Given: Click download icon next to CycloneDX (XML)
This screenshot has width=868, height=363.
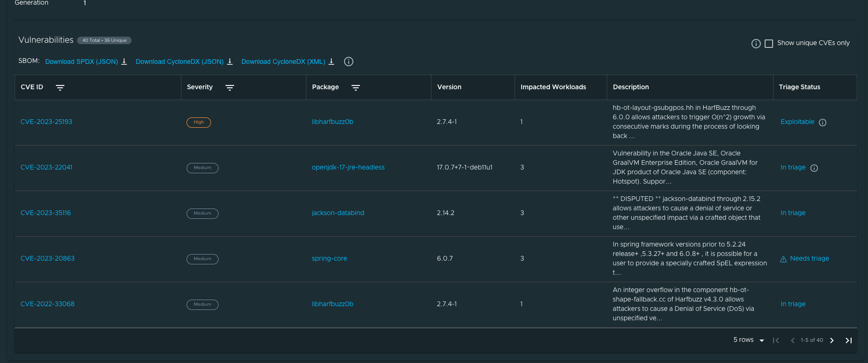Looking at the screenshot, I should click(x=331, y=62).
